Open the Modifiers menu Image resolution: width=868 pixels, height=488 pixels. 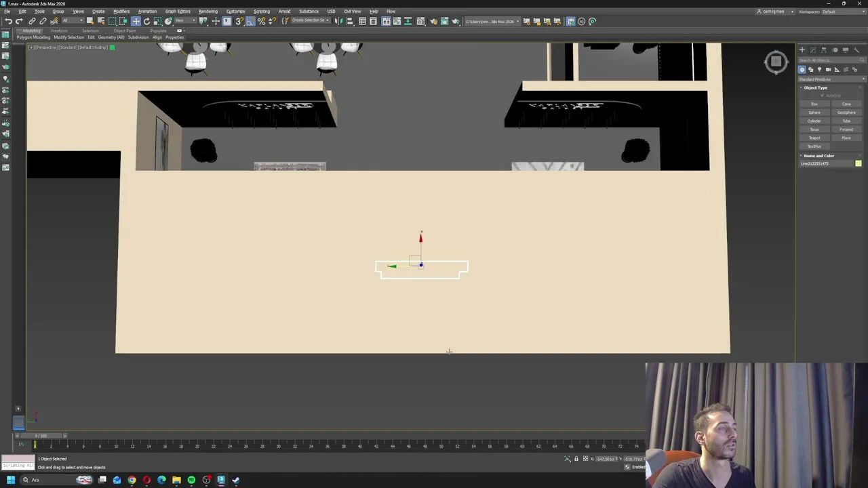click(121, 11)
